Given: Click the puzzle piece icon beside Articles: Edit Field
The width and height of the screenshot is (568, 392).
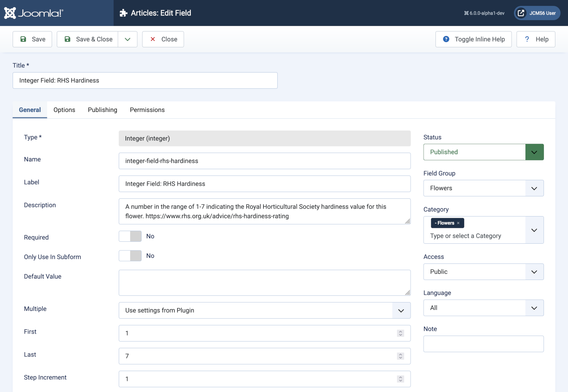Looking at the screenshot, I should click(123, 13).
